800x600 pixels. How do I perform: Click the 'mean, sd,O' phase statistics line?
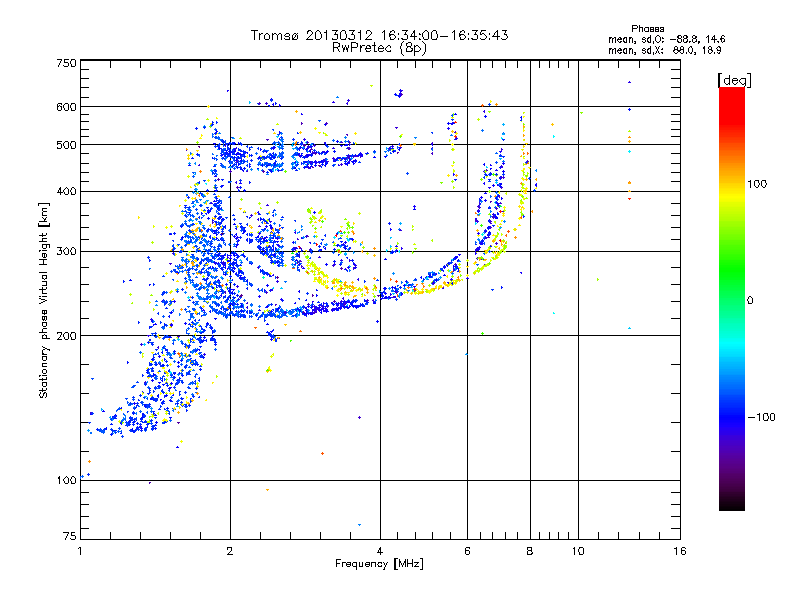666,39
